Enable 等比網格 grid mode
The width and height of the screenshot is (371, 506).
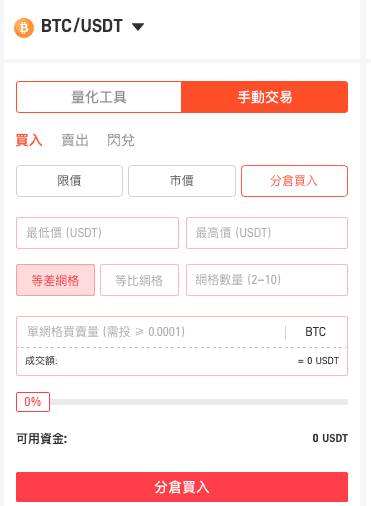[x=139, y=280]
